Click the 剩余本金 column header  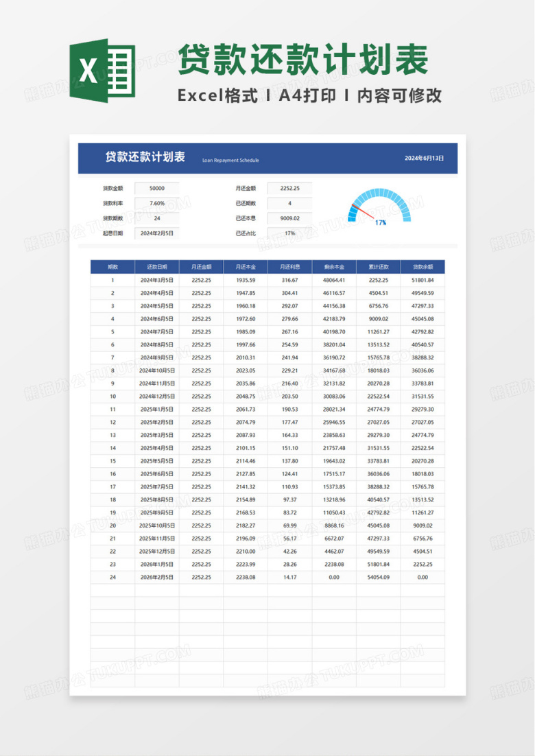pos(335,267)
